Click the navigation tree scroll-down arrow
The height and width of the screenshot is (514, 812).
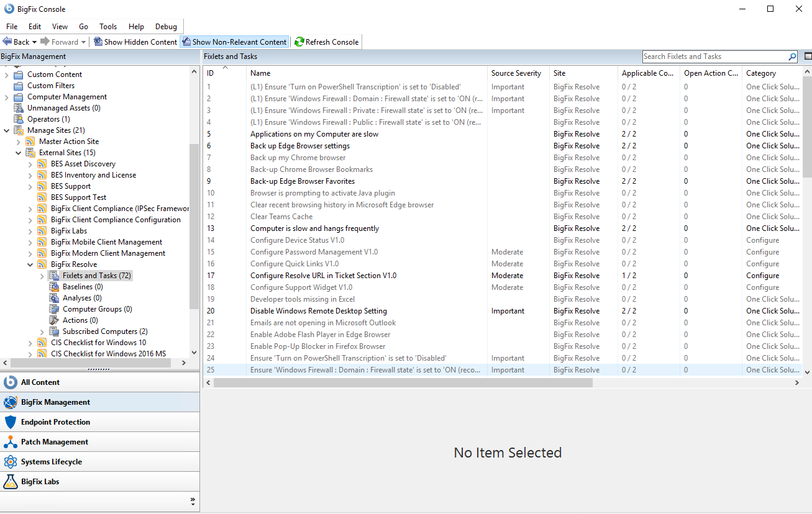click(x=194, y=353)
